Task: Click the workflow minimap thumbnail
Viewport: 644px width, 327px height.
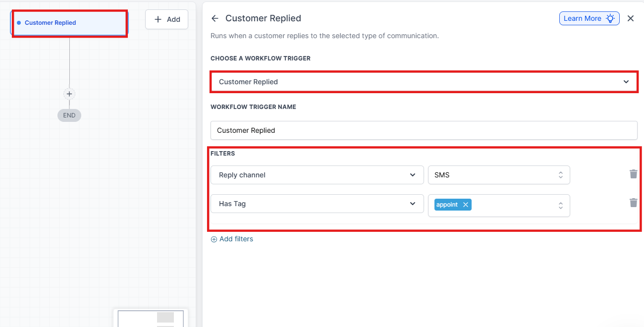Action: click(151, 318)
